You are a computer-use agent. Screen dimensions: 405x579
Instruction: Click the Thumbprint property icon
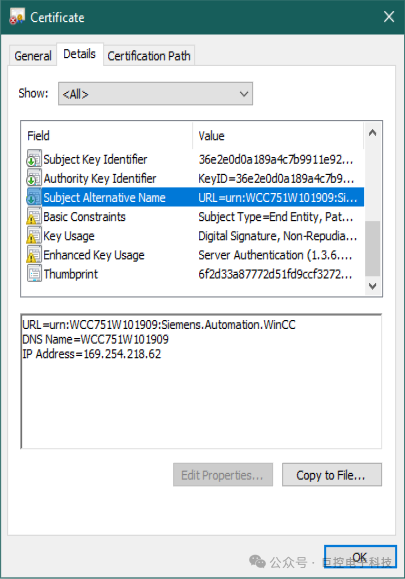34,274
